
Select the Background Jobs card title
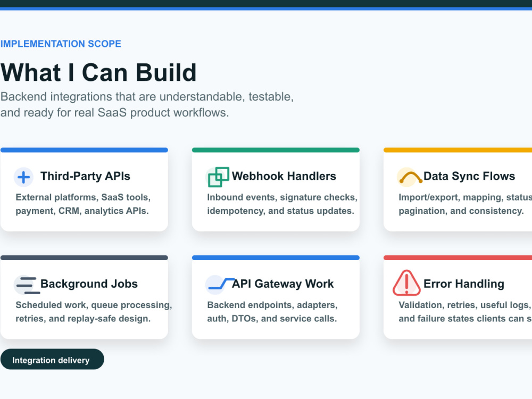point(89,284)
